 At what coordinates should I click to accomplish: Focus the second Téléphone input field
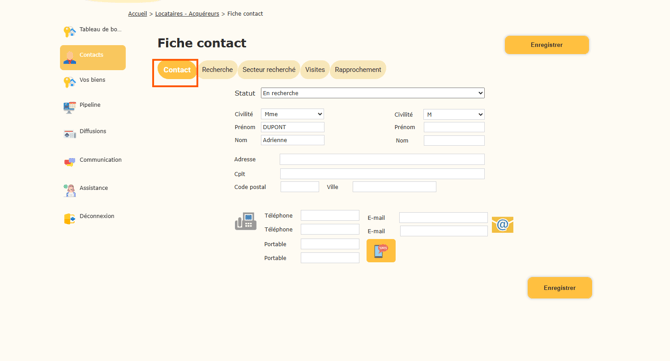pos(330,229)
